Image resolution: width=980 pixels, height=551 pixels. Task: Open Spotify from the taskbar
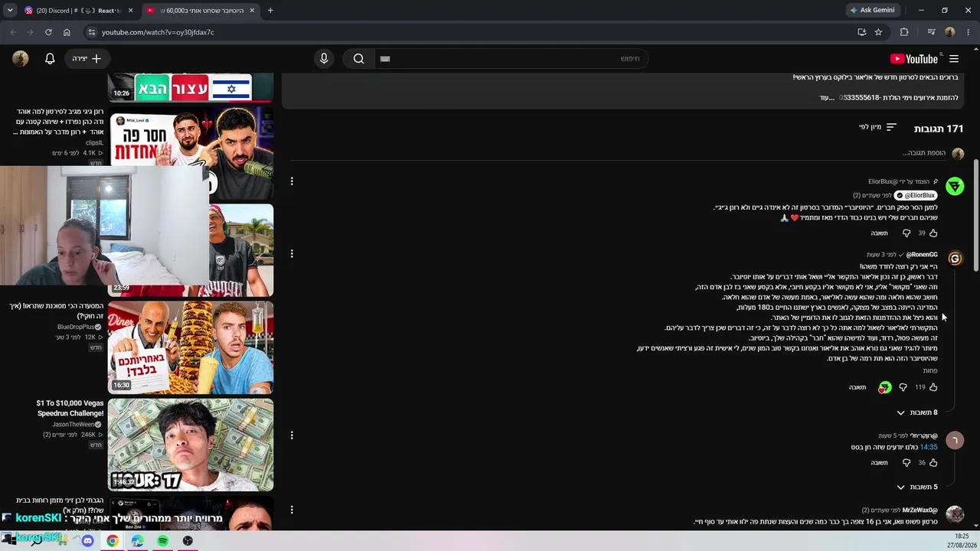(162, 541)
